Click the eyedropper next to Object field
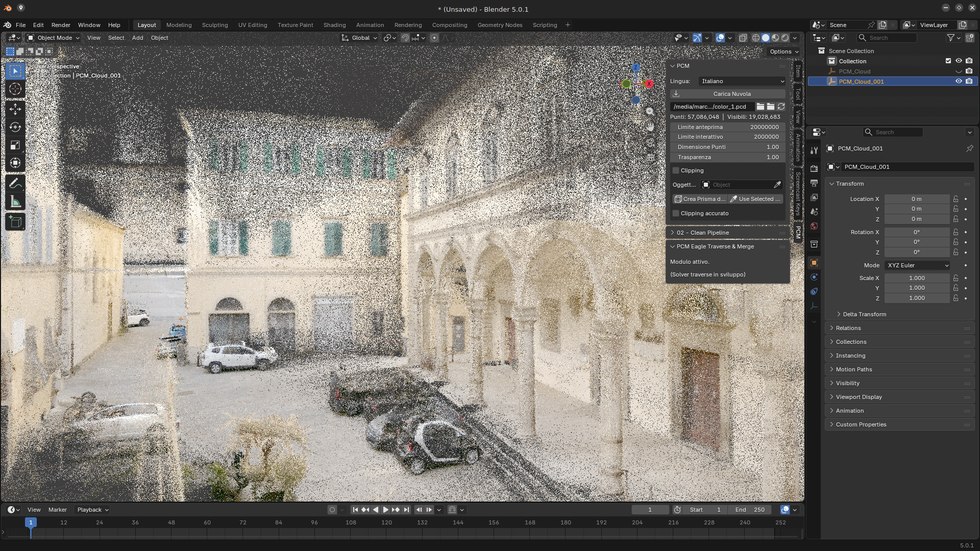 pos(777,185)
